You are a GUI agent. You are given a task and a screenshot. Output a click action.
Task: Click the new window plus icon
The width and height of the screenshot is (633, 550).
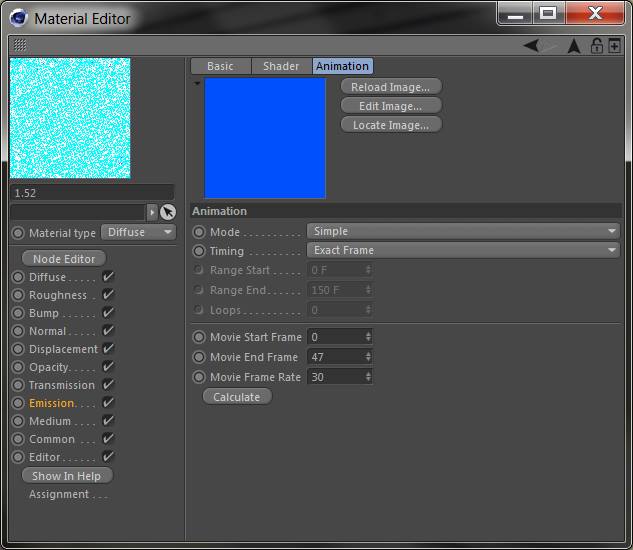[x=614, y=46]
